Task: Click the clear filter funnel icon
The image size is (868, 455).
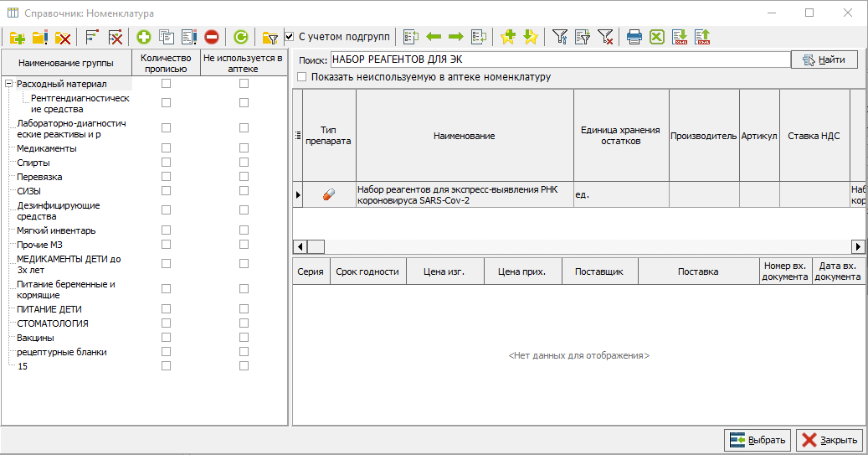Action: click(x=605, y=37)
